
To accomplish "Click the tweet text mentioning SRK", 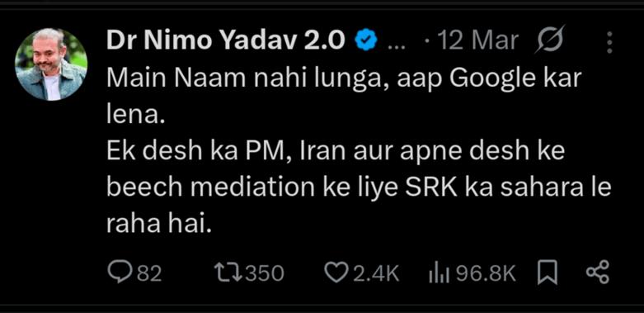I will coord(359,188).
